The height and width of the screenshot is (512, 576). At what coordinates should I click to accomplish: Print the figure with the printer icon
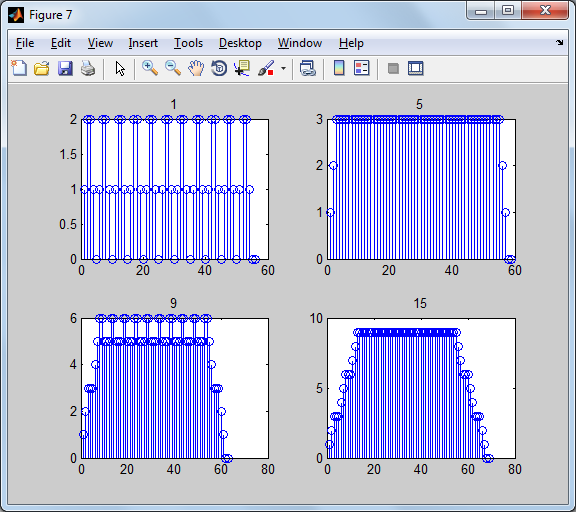pyautogui.click(x=88, y=68)
